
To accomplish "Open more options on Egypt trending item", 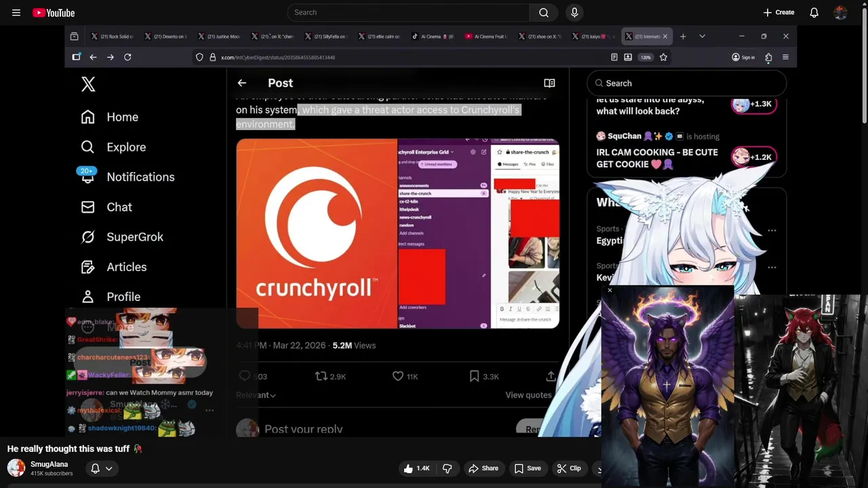I will click(x=772, y=230).
